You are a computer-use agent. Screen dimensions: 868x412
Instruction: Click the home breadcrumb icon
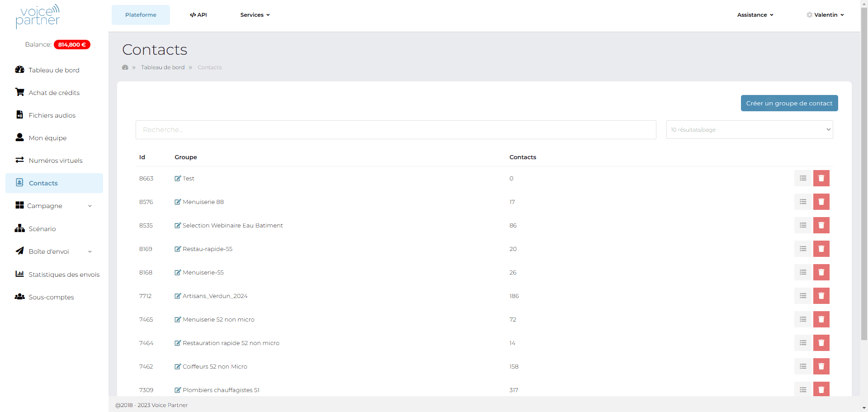click(125, 67)
